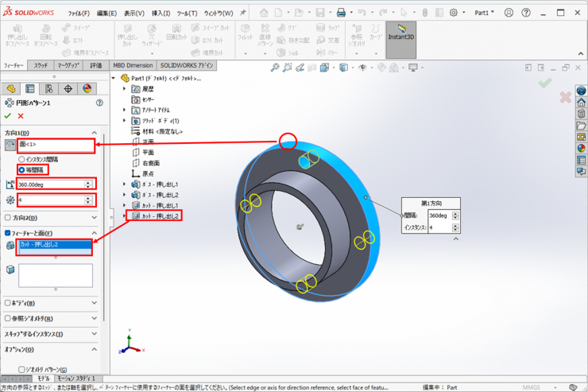Open the PropertyManager tab icon

point(29,89)
